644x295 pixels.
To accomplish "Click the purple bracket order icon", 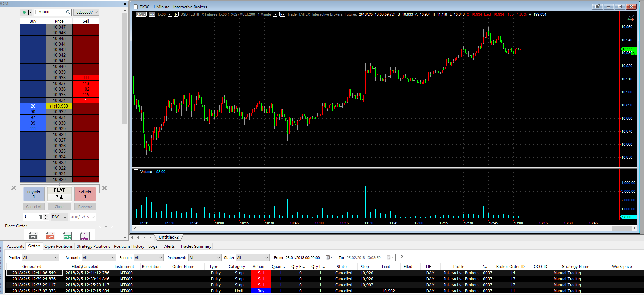I will tap(85, 236).
